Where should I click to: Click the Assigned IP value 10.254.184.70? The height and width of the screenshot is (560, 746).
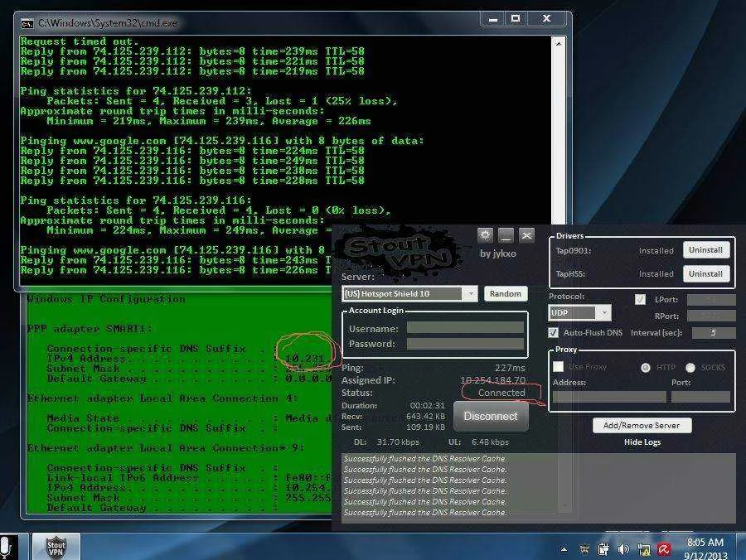pyautogui.click(x=493, y=380)
